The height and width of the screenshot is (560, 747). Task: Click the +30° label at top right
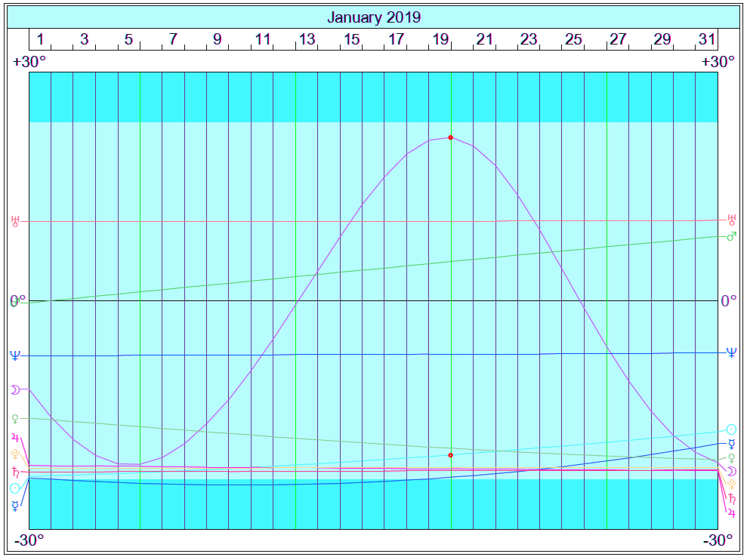(718, 62)
